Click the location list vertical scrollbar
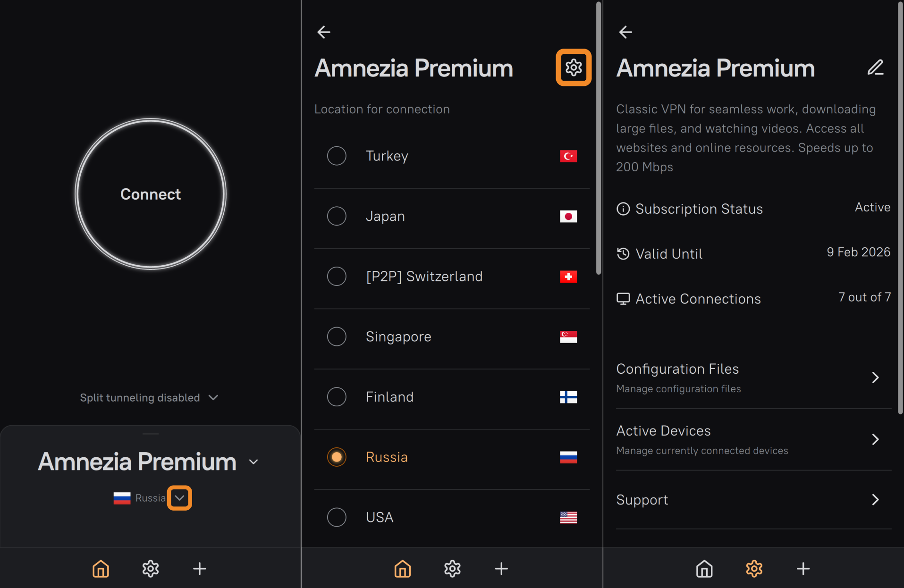 [x=599, y=142]
